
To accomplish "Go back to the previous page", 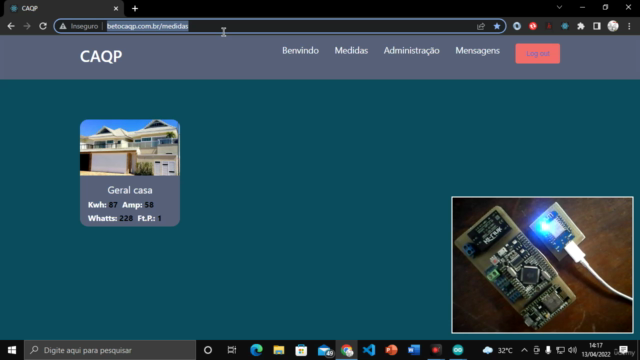I will 11,26.
